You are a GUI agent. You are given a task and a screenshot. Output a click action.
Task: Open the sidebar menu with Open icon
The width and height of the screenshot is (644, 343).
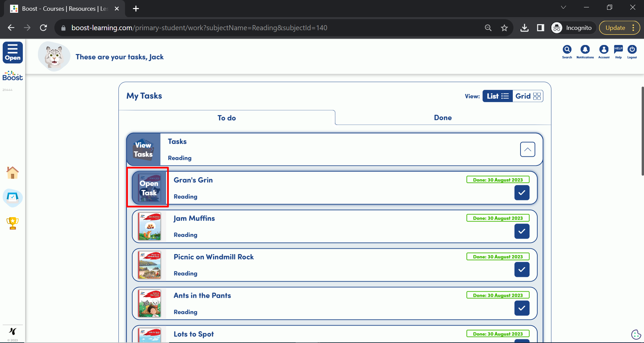13,52
